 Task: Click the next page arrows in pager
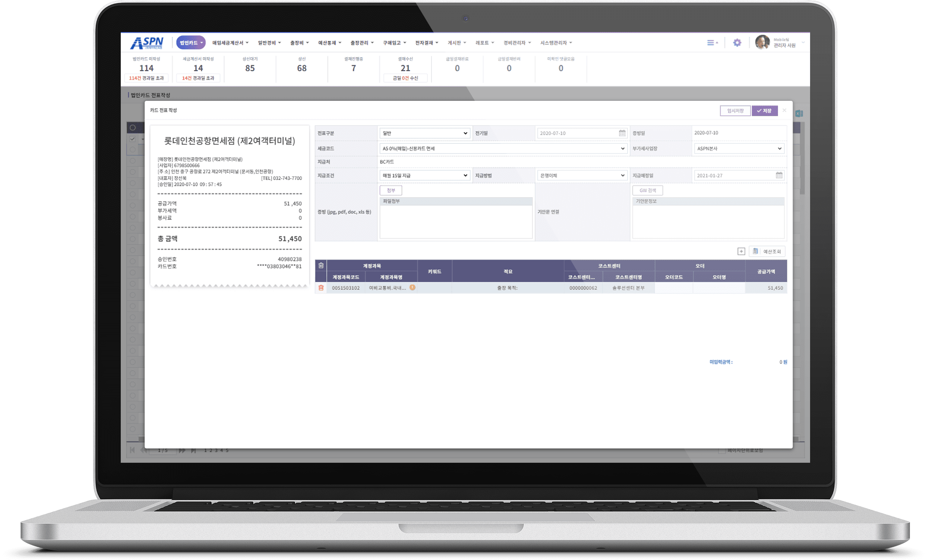182,450
